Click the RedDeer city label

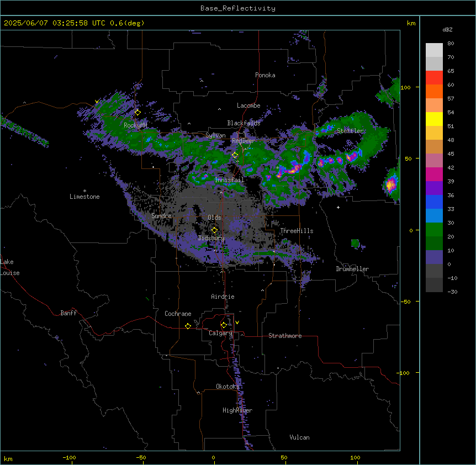243,141
